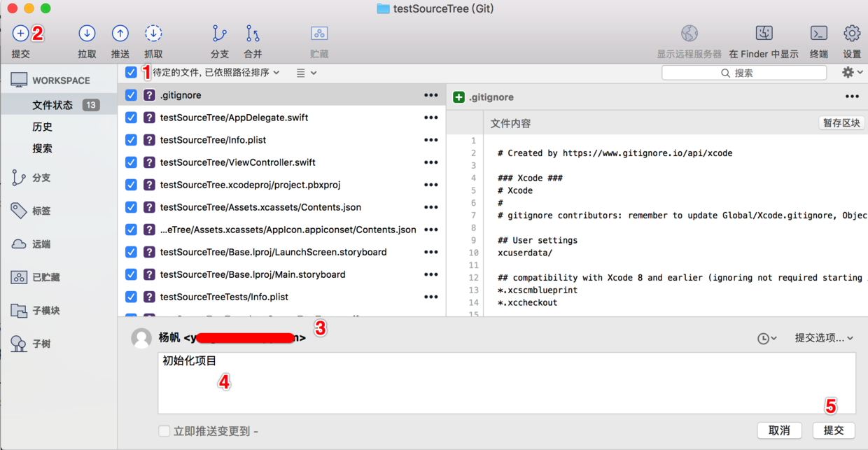Select the testSourceTree/Base.lproj/Main.storyboard row
868x450 pixels.
[x=282, y=274]
